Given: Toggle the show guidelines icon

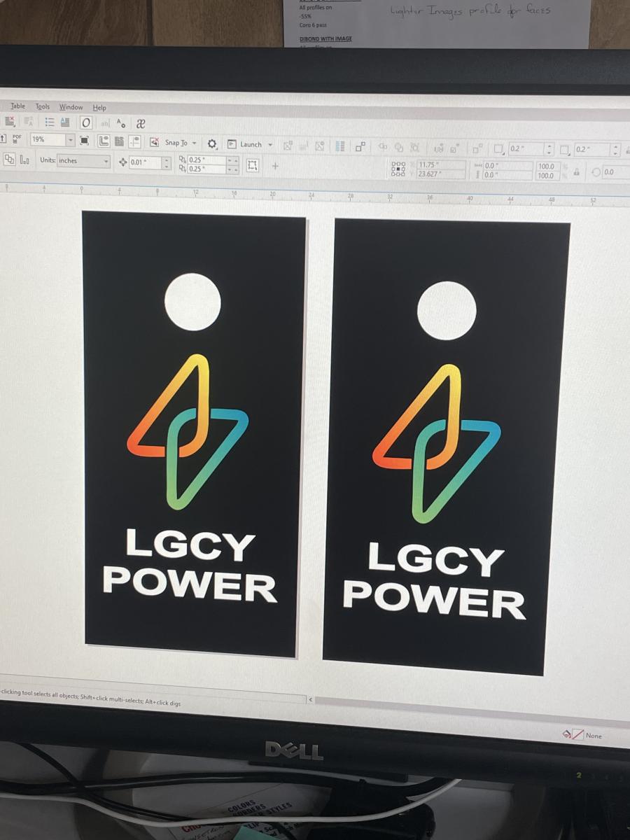Looking at the screenshot, I should (x=134, y=142).
